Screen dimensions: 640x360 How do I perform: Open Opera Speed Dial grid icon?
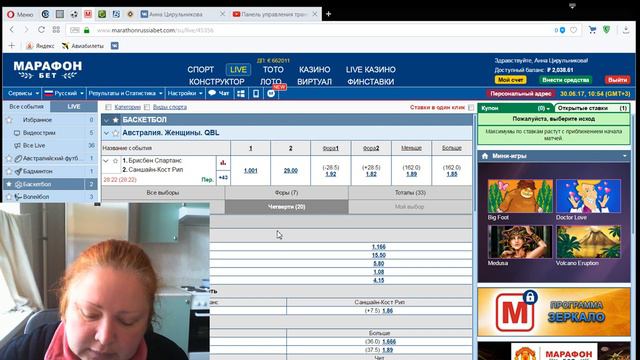tap(56, 30)
